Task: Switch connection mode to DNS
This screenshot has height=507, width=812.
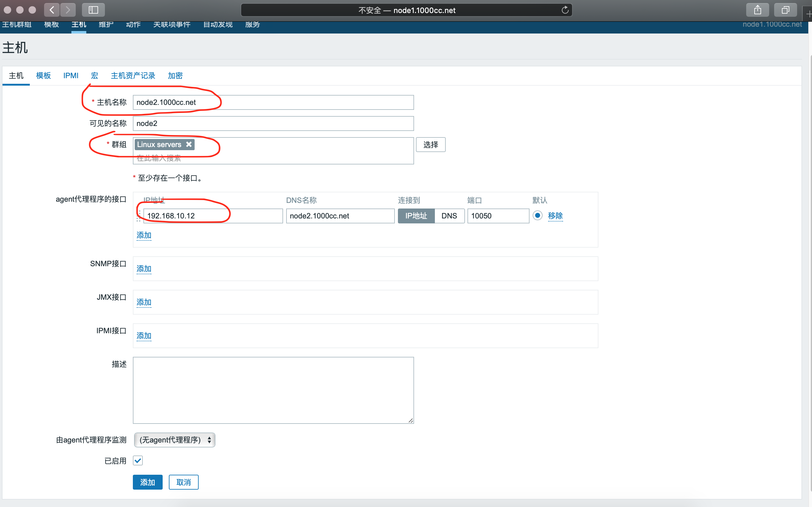Action: coord(449,216)
